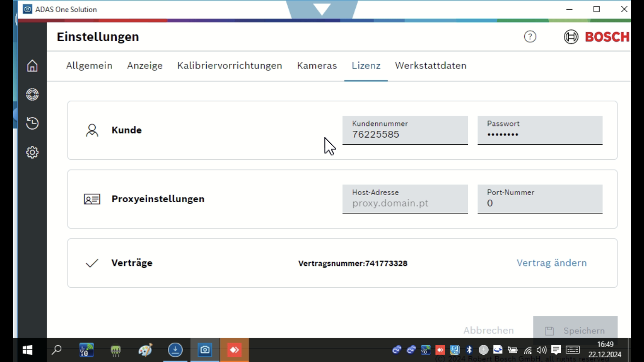Switch to the Kameras tab

(317, 66)
